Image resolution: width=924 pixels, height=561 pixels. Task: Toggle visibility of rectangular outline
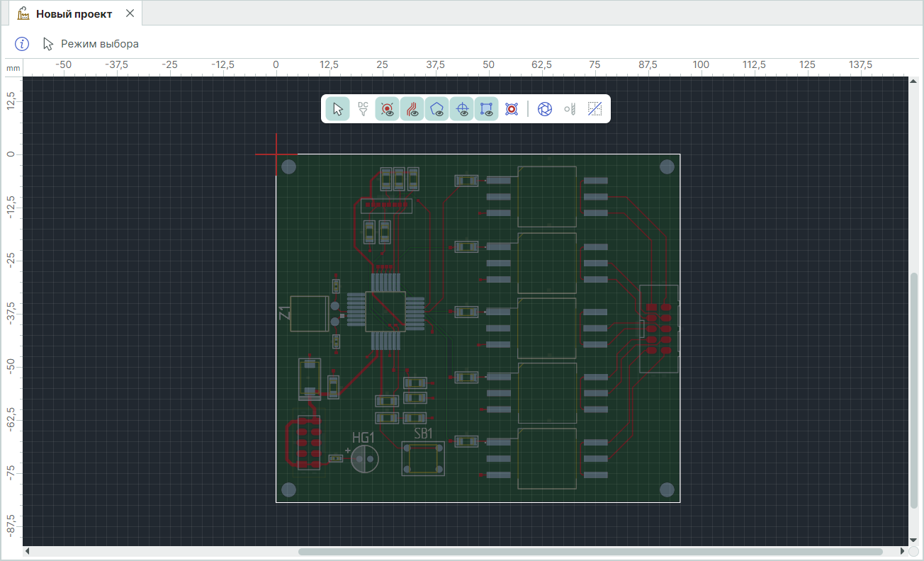(x=487, y=109)
